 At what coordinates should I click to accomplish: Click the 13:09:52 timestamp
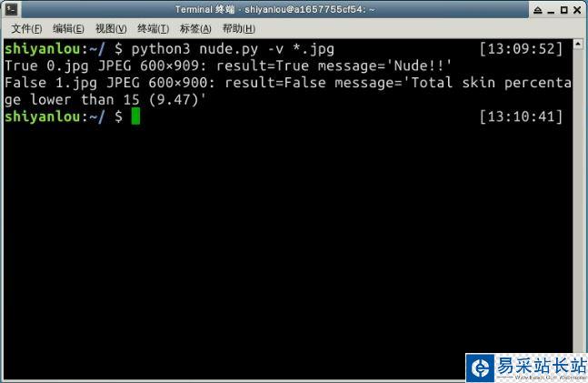coord(522,49)
